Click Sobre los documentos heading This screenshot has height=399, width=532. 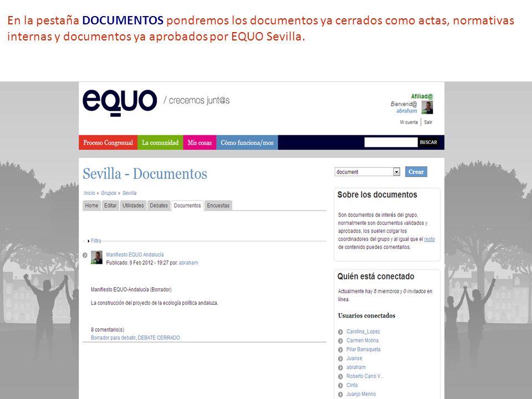377,195
